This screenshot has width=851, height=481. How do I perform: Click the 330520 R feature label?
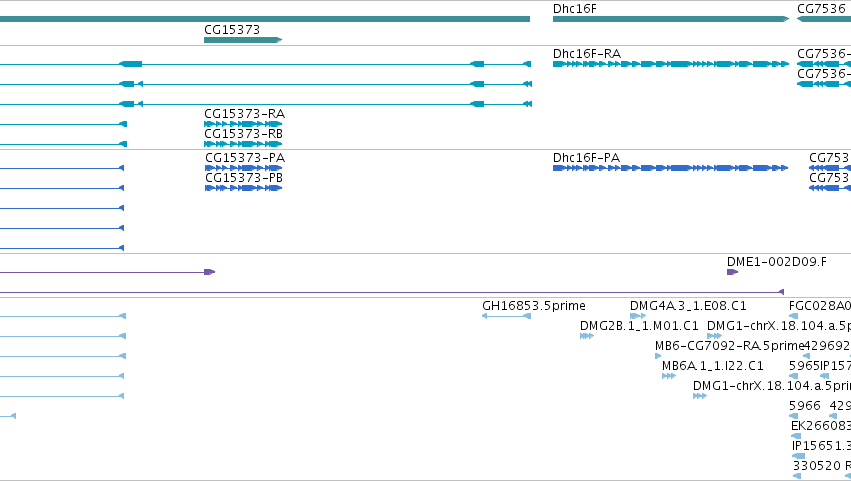tap(822, 466)
